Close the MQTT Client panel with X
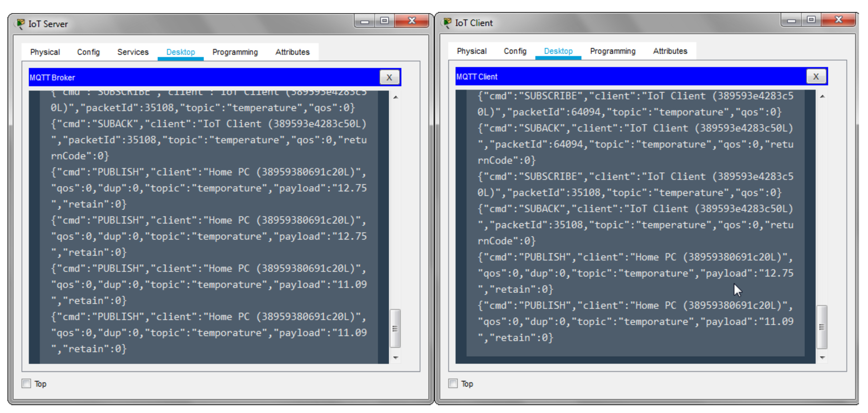This screenshot has height=413, width=868. 815,76
